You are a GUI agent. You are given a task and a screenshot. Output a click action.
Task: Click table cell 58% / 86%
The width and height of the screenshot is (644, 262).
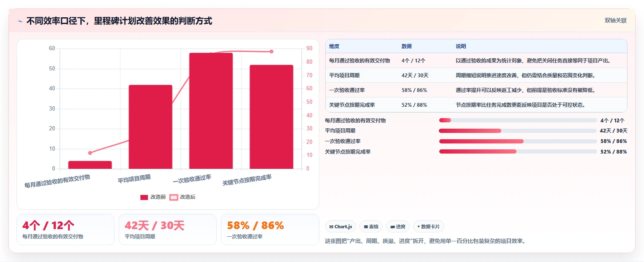pyautogui.click(x=414, y=90)
